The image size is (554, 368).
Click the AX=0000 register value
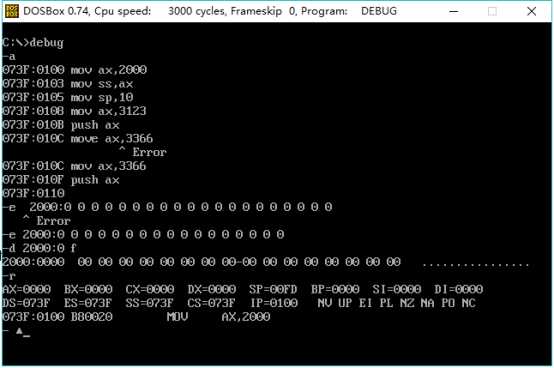26,290
